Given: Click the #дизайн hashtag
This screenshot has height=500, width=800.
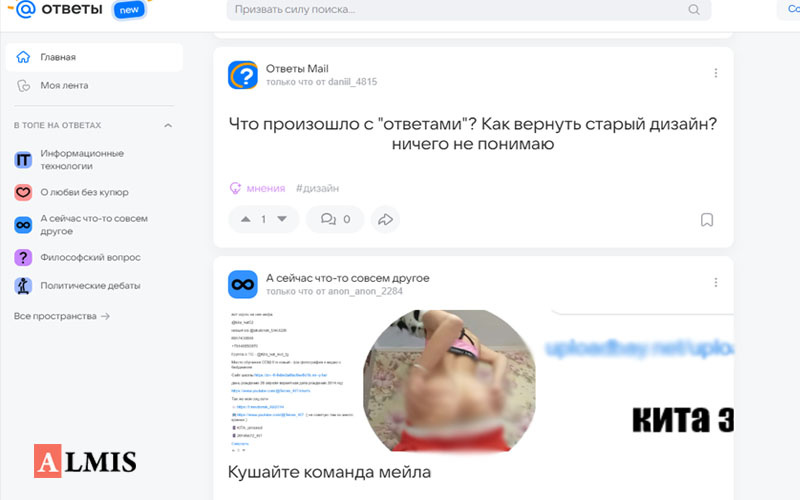Looking at the screenshot, I should (317, 188).
